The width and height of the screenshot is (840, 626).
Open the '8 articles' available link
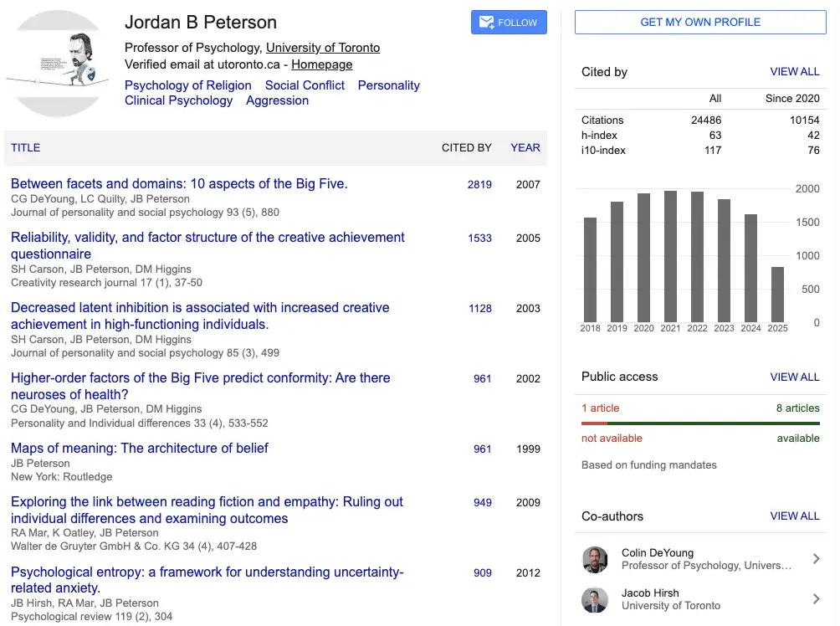click(797, 408)
